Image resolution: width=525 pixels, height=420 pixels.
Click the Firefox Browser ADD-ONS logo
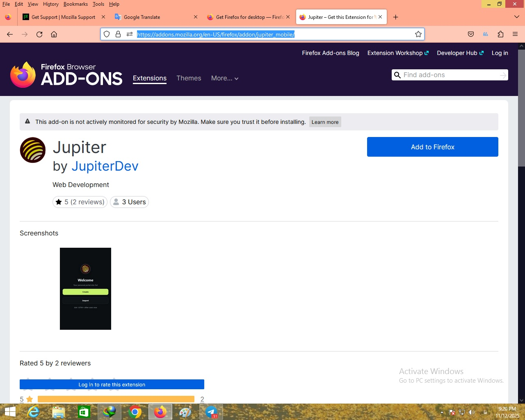coord(66,75)
